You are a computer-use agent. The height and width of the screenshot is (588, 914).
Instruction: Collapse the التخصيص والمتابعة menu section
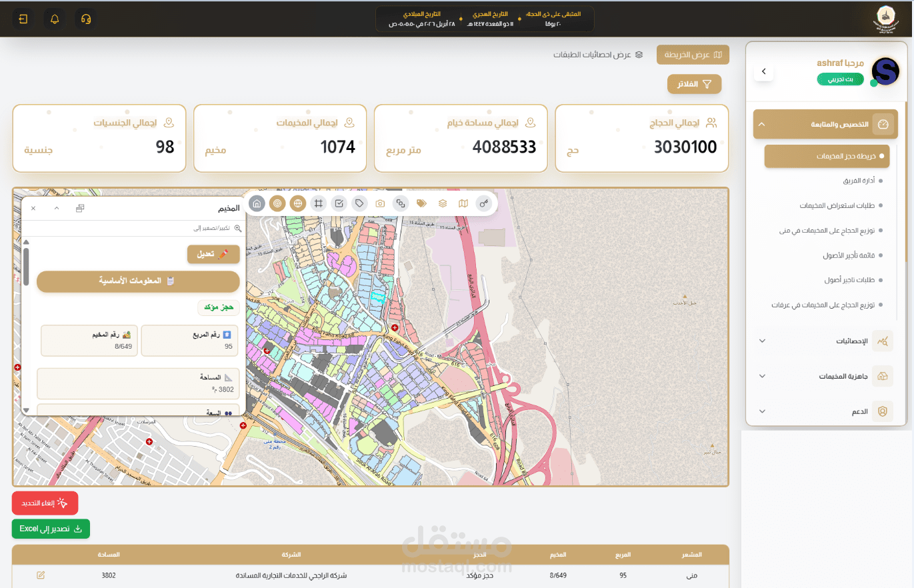click(825, 124)
